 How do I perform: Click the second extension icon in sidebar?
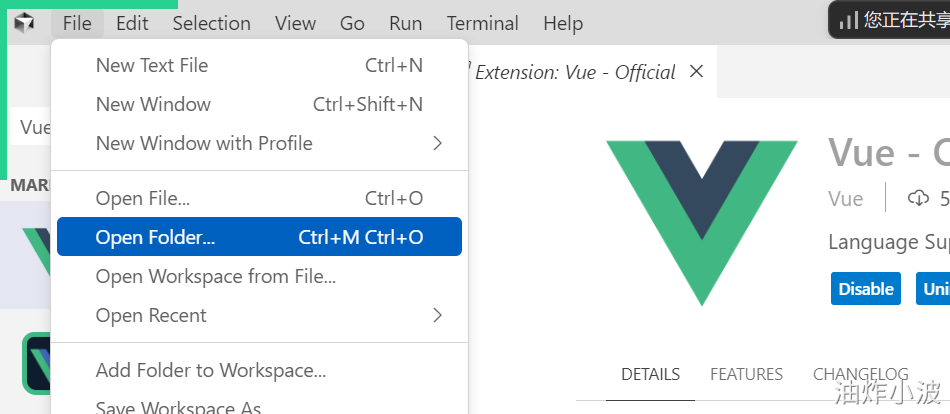point(37,362)
